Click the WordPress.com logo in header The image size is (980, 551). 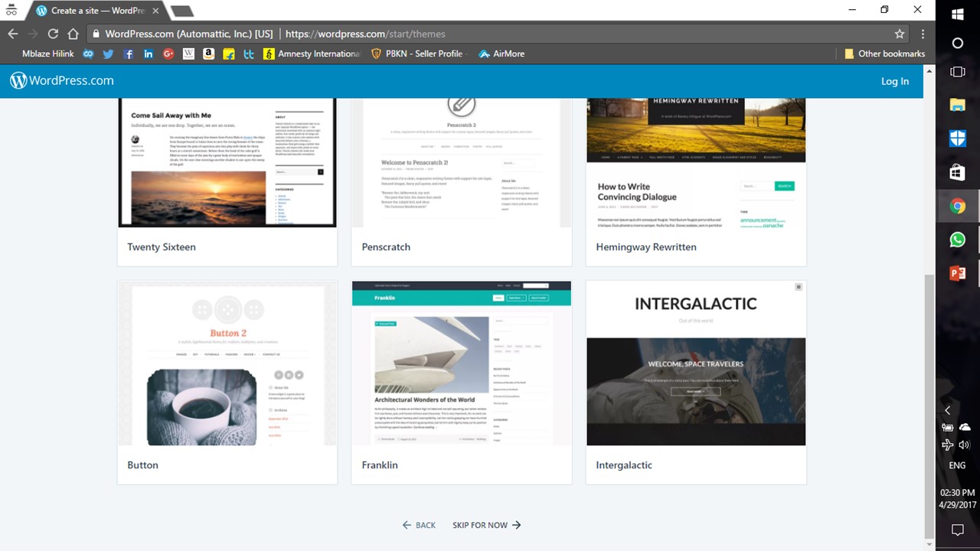tap(61, 81)
